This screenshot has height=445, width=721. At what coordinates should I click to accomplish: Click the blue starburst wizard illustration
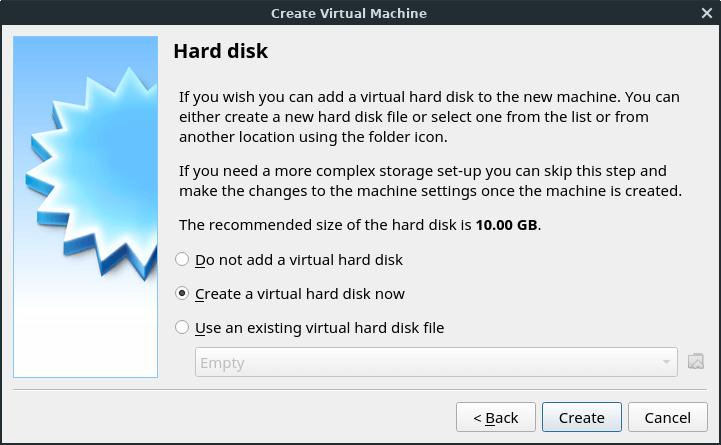86,205
